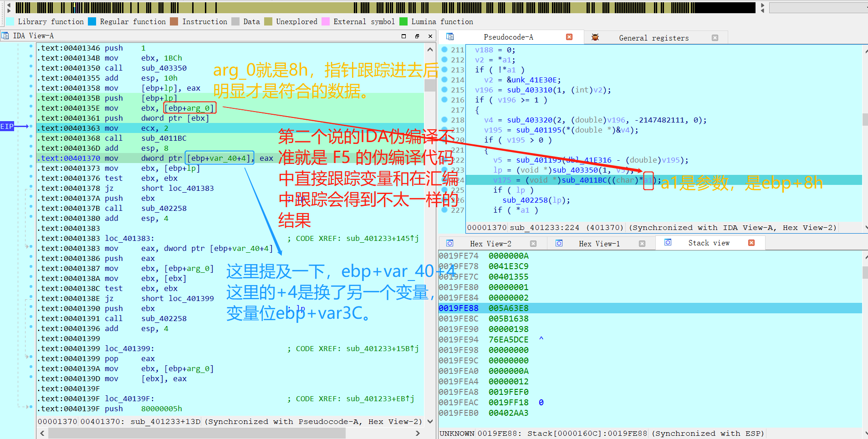Image resolution: width=868 pixels, height=439 pixels.
Task: Click the IDA View-A vertical scrollbar thumb
Action: pyautogui.click(x=430, y=85)
